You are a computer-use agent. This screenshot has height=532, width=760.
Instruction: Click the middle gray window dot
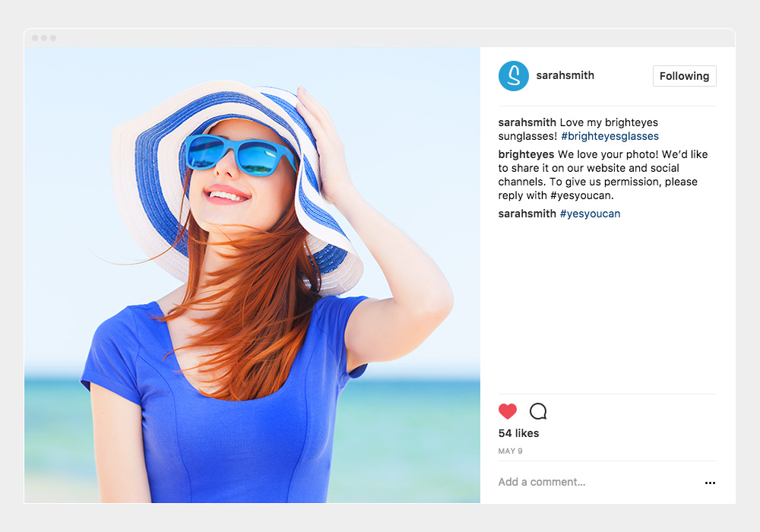(44, 38)
